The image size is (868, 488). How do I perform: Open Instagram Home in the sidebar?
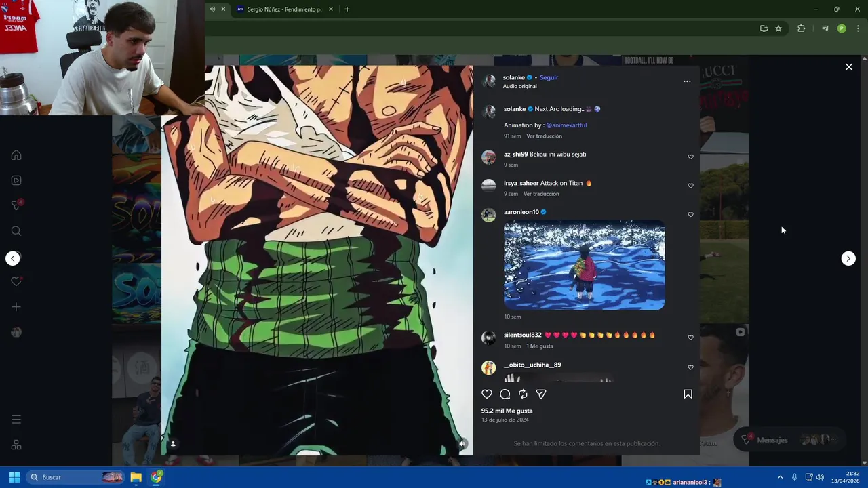(x=16, y=155)
